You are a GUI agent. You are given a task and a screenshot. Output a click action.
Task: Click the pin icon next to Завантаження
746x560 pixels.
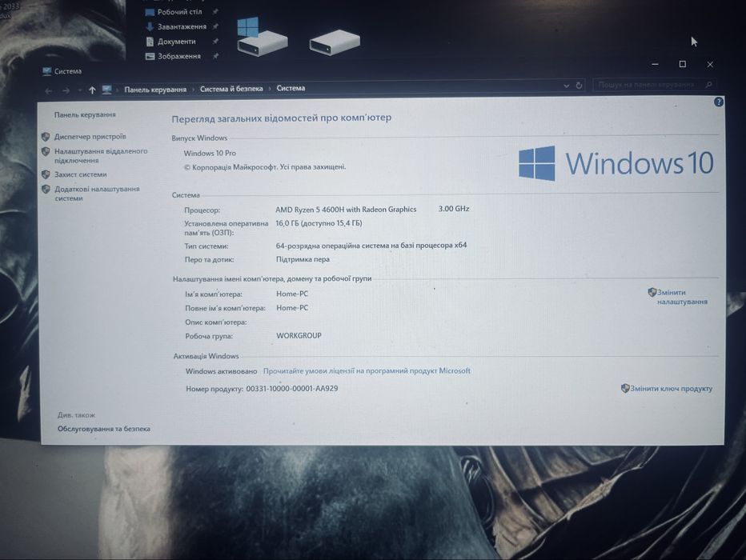tap(215, 26)
